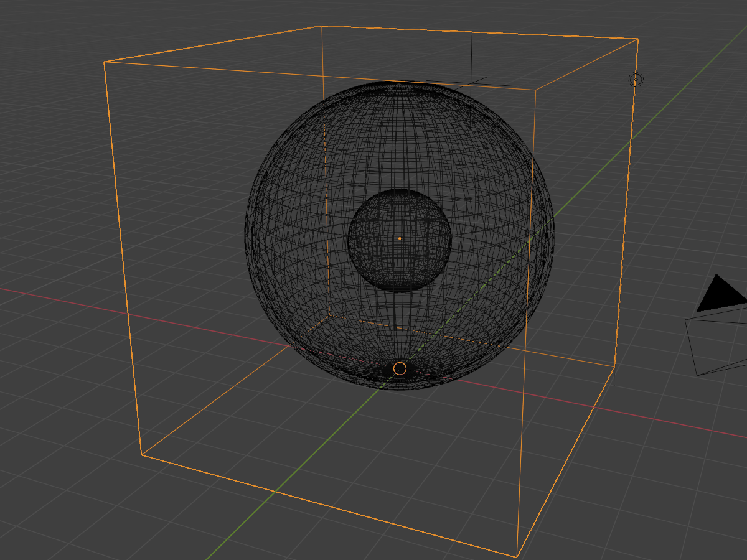
Task: Click the cube's bottom-right corner near camera
Action: (x=614, y=366)
